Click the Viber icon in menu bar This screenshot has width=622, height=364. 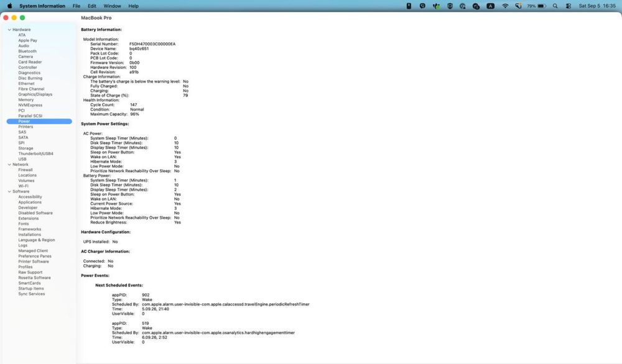422,6
